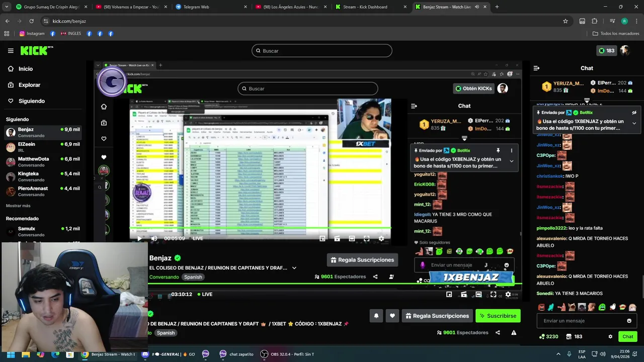The image size is (644, 362).
Task: Open the 183 KICKs balance button
Action: 606,51
